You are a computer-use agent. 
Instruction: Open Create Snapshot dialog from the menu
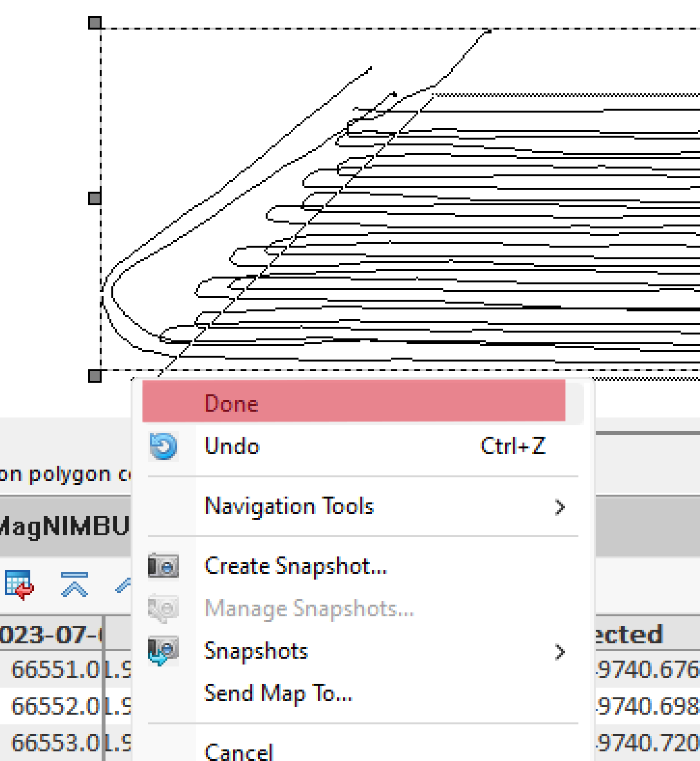[x=296, y=566]
